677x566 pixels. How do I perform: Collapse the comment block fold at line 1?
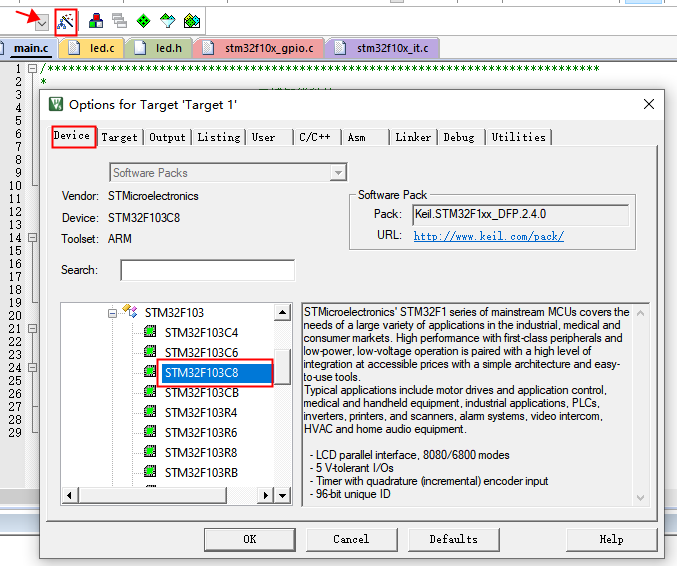(x=32, y=68)
